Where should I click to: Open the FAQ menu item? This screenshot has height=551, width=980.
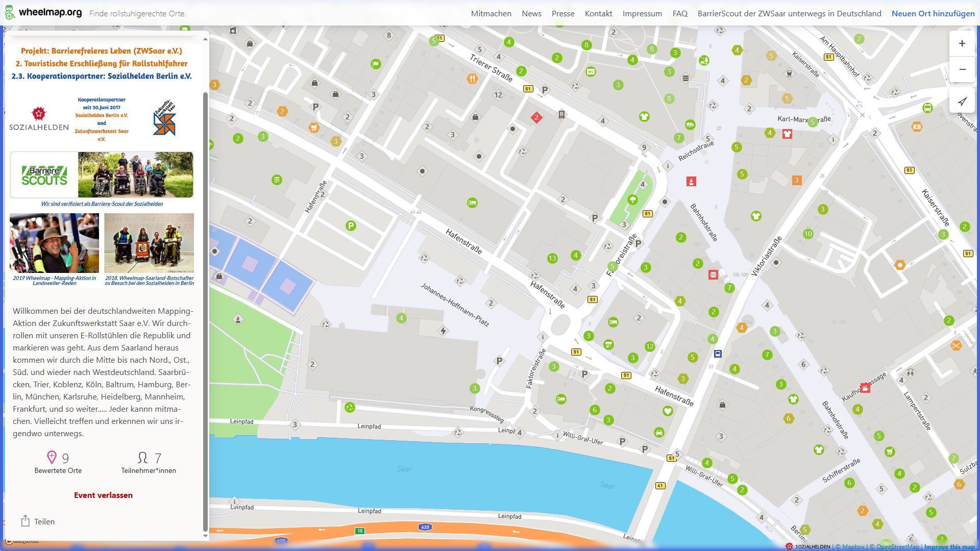[x=679, y=14]
